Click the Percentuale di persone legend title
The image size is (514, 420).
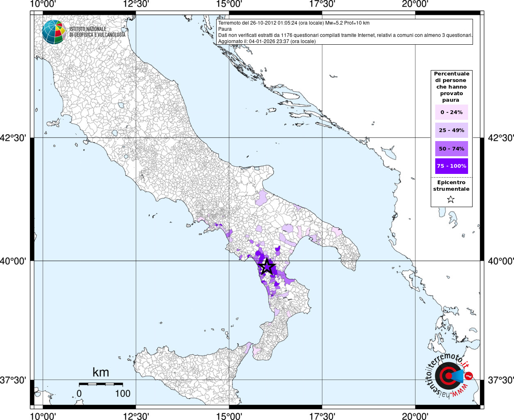(x=451, y=87)
